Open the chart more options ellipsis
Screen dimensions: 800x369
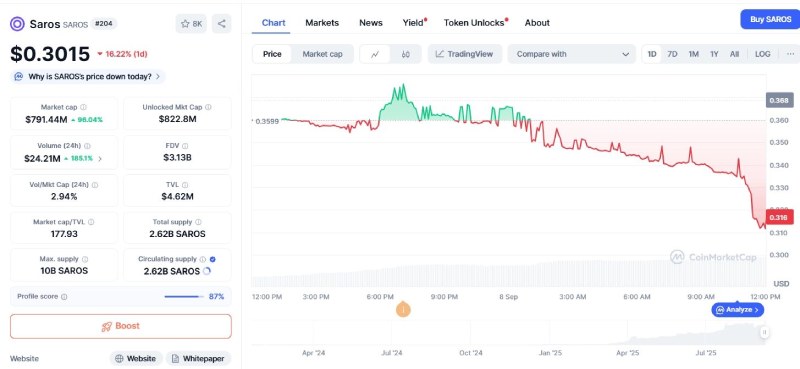click(x=790, y=54)
